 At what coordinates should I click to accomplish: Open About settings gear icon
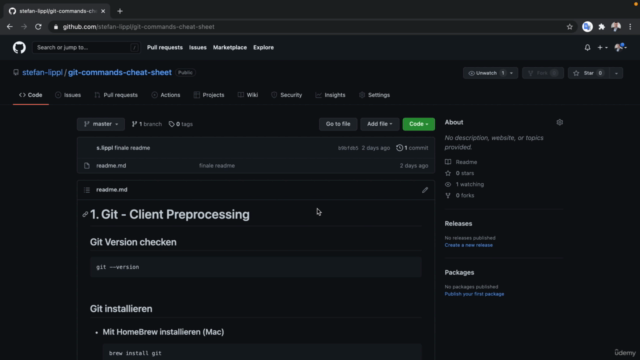coord(560,122)
